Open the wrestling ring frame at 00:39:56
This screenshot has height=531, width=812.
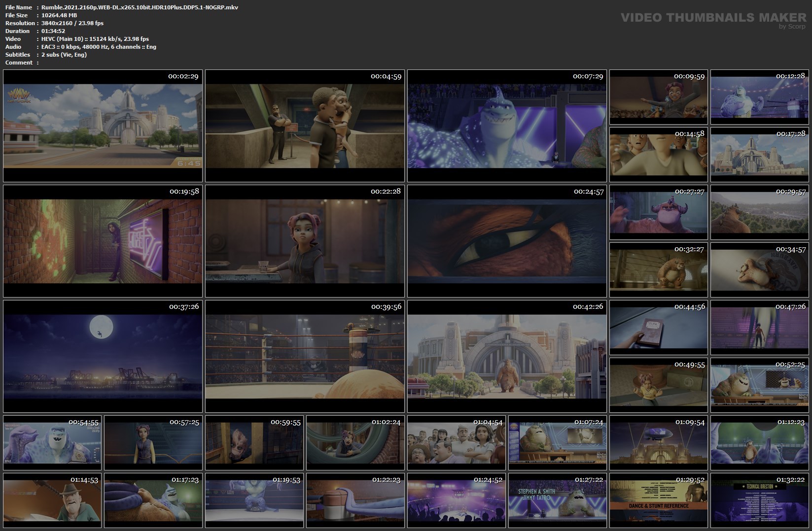(x=305, y=357)
